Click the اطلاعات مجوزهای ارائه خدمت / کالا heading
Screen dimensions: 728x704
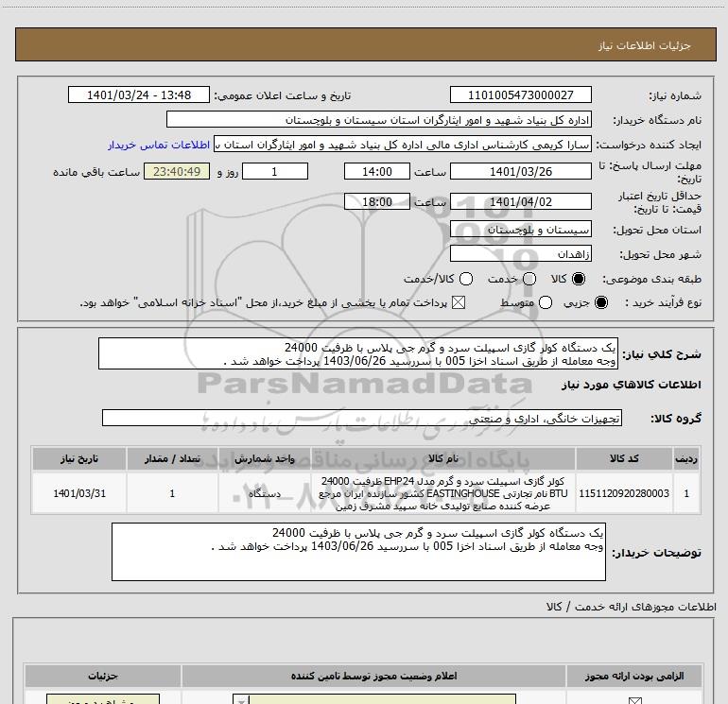click(x=632, y=607)
